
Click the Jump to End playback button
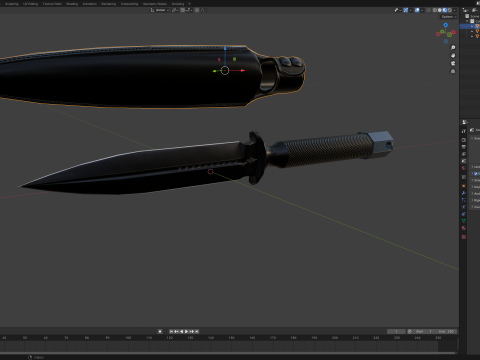tap(197, 331)
